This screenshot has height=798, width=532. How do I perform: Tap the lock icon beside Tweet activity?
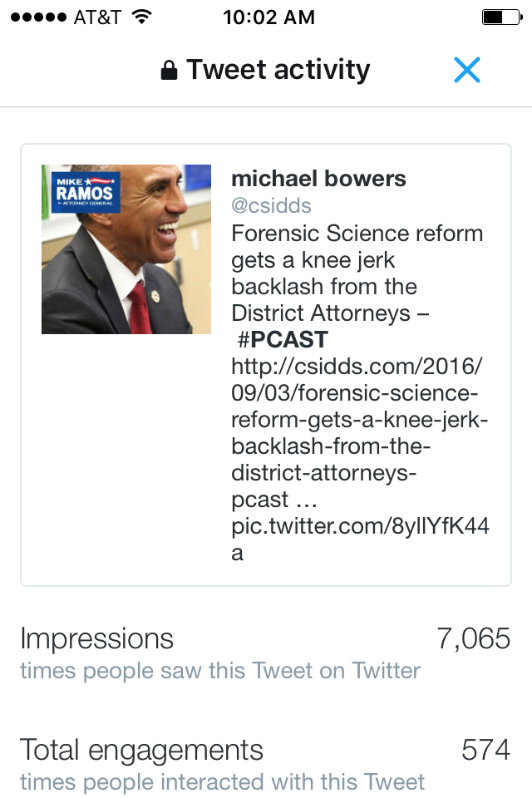pyautogui.click(x=169, y=71)
